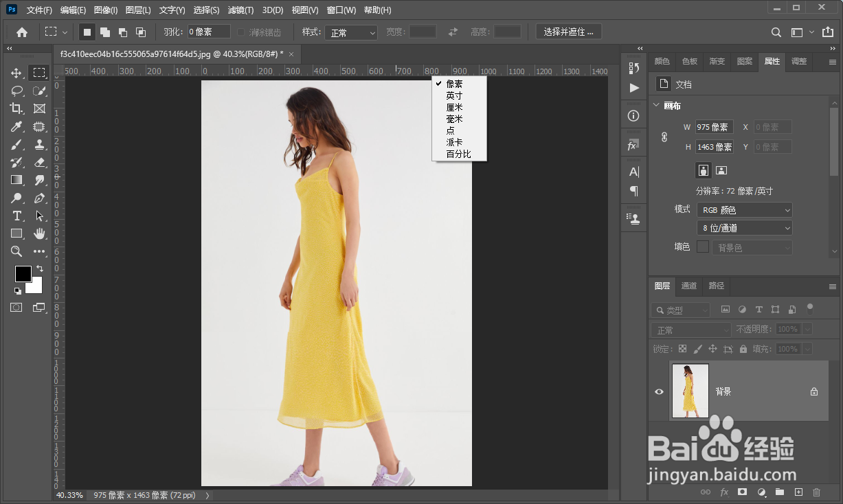Open the layer blend mode 正常 dropdown
Viewport: 843px width, 504px height.
point(691,330)
